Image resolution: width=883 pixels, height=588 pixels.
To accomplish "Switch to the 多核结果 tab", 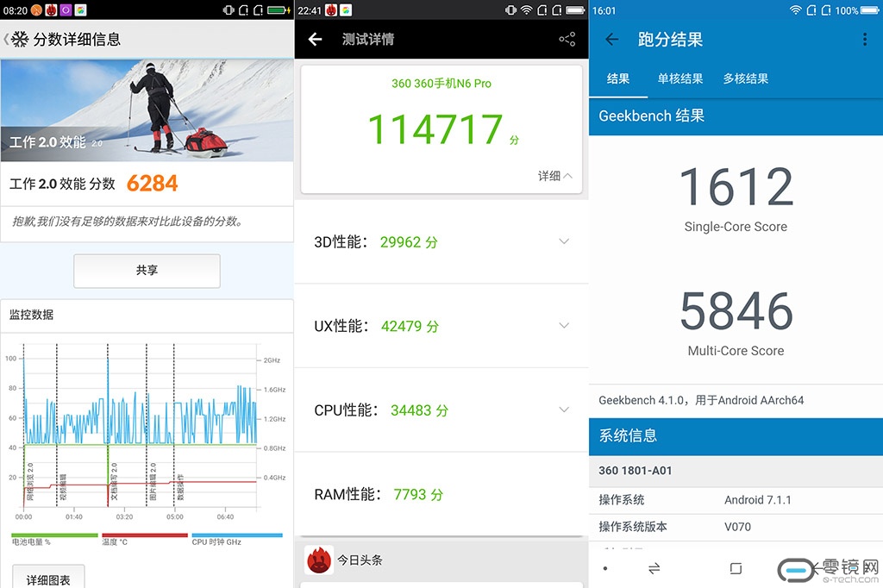I will coord(746,78).
